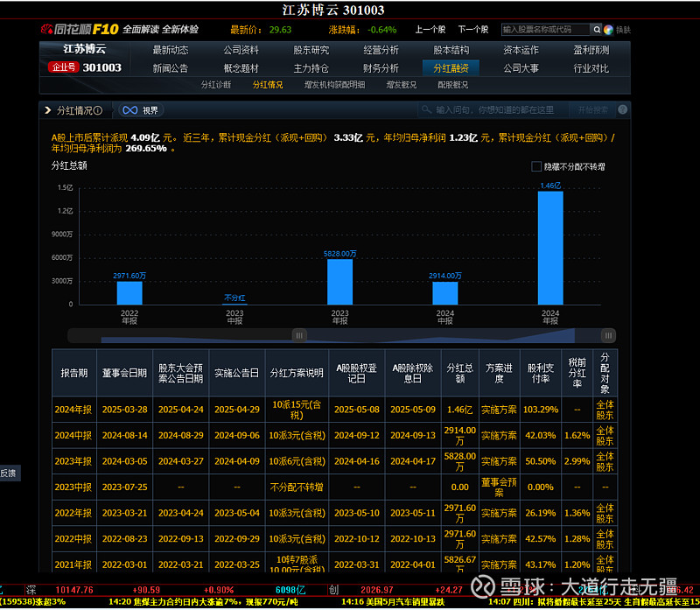
Task: Click the 2024中报 2914.00万 bar
Action: pyautogui.click(x=445, y=293)
